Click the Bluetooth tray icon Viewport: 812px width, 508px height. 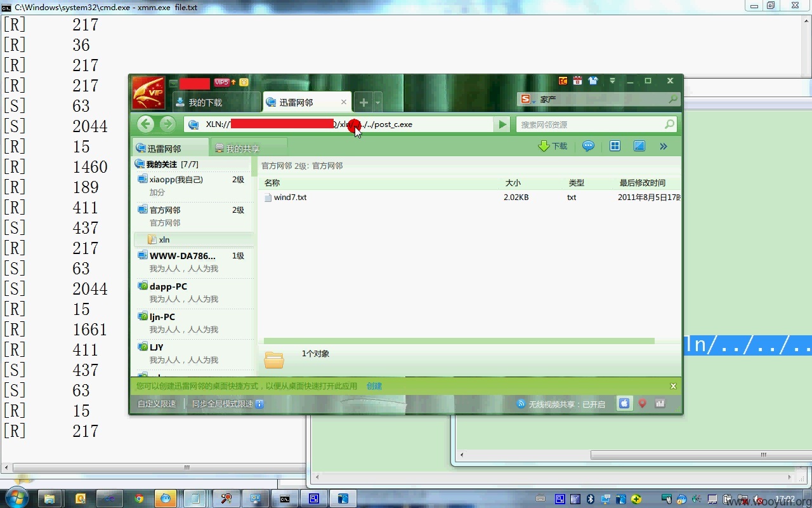point(589,499)
